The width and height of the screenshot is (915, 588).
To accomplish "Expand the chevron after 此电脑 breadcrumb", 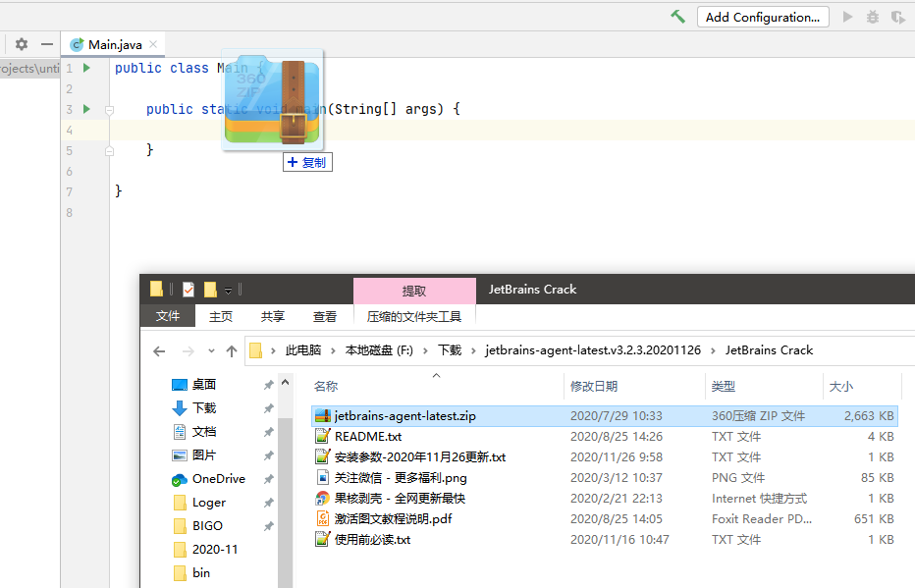I will click(333, 350).
